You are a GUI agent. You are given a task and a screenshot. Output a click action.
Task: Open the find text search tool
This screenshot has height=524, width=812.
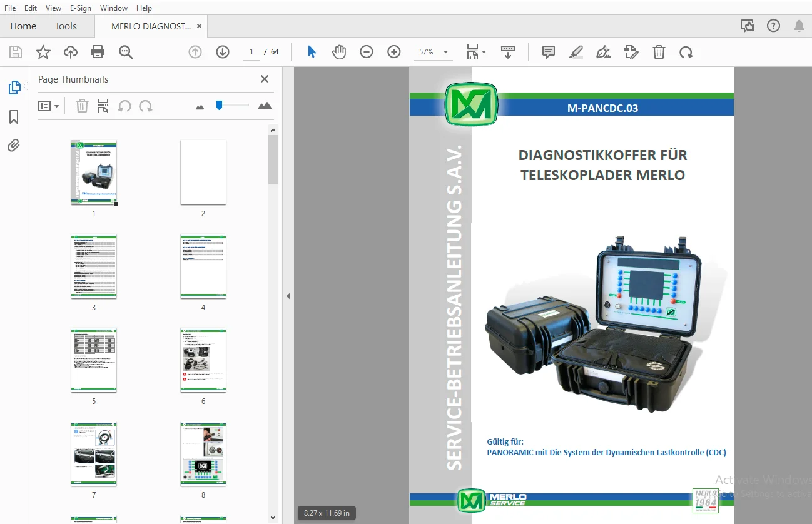[126, 52]
